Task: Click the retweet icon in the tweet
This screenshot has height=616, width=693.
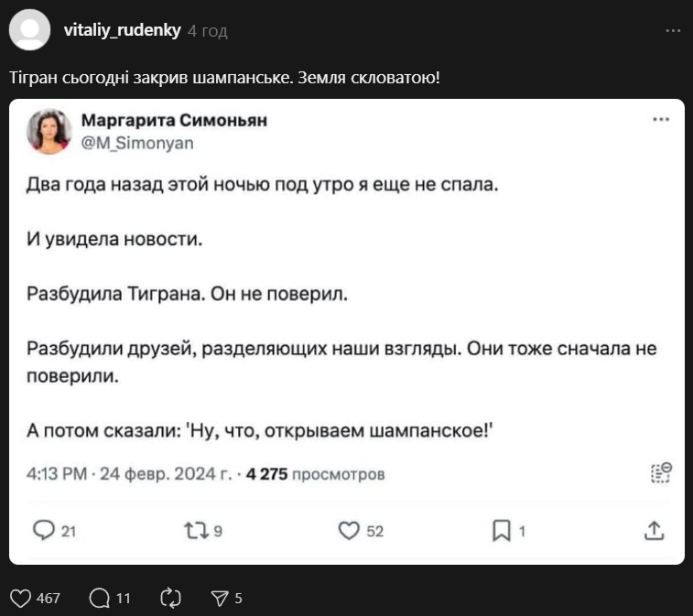Action: 195,530
